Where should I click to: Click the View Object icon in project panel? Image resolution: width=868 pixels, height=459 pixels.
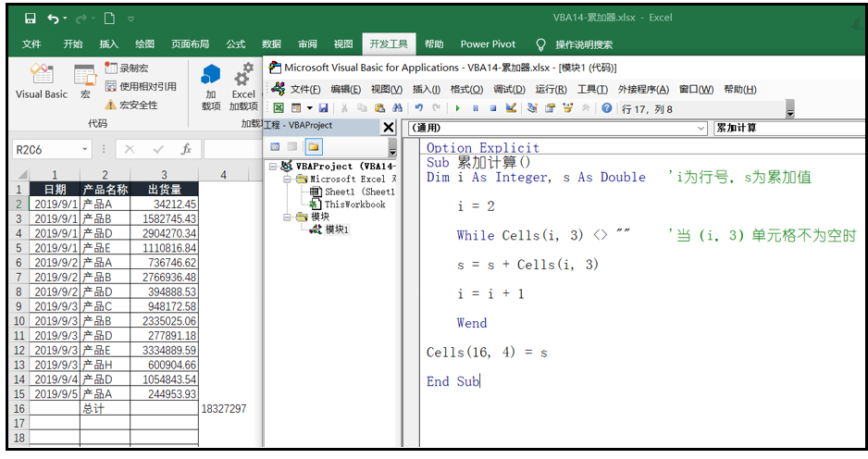click(292, 147)
